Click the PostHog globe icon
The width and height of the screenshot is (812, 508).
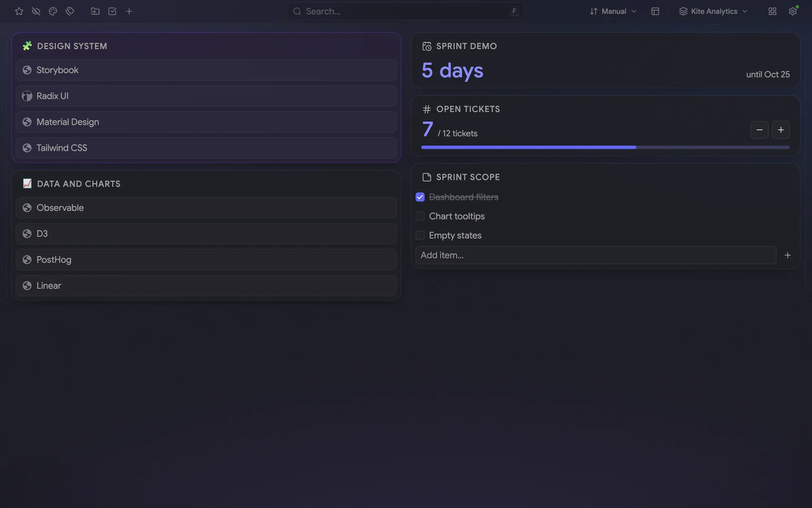27,260
